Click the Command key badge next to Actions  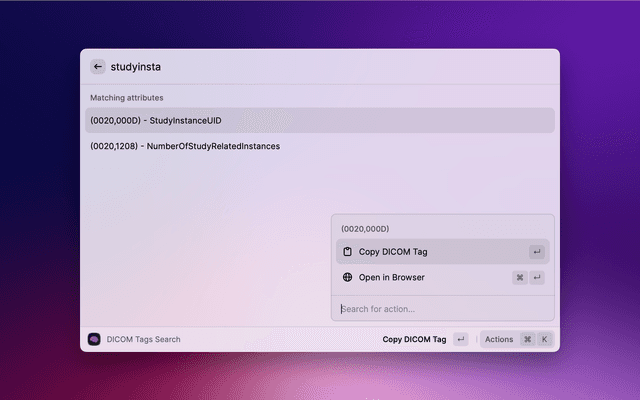click(527, 339)
